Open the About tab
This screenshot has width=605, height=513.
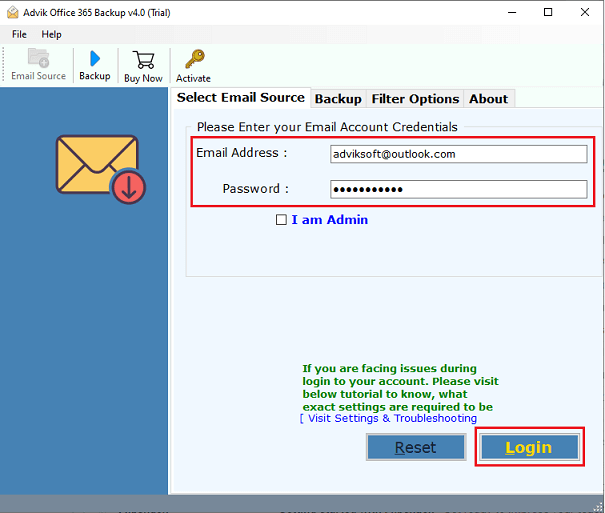tap(488, 99)
